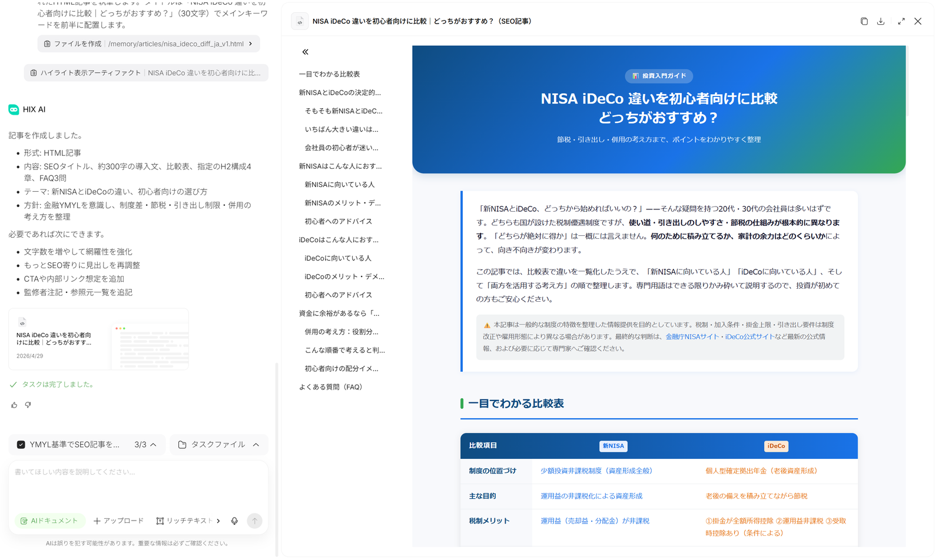
Task: Click the タスクは完了しました。 status text
Action: point(58,385)
